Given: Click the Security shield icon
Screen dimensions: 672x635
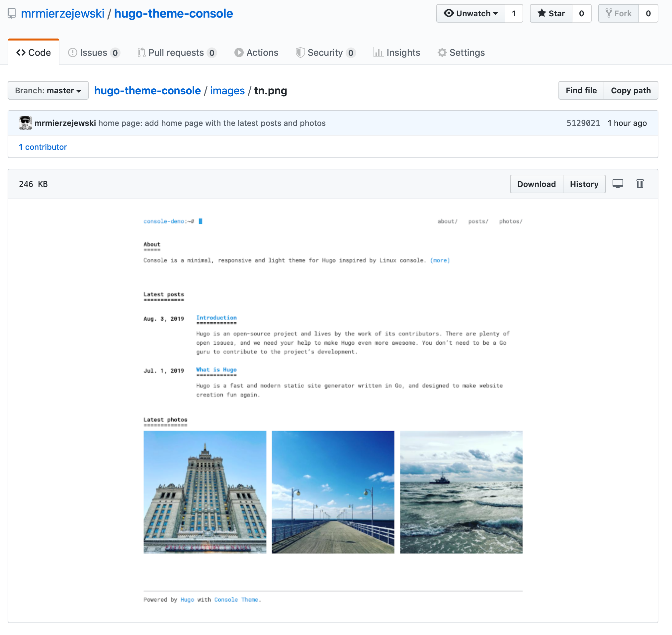Looking at the screenshot, I should (x=300, y=52).
